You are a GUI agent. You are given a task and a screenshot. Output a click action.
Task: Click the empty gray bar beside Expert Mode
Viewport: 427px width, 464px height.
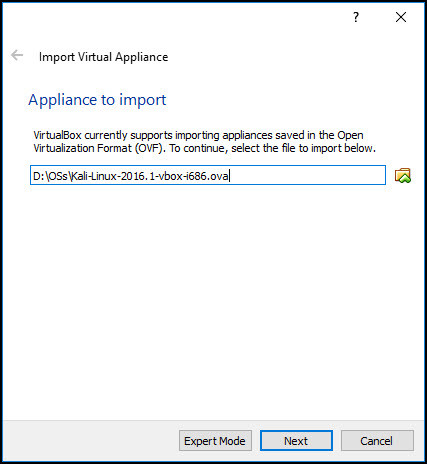90,441
